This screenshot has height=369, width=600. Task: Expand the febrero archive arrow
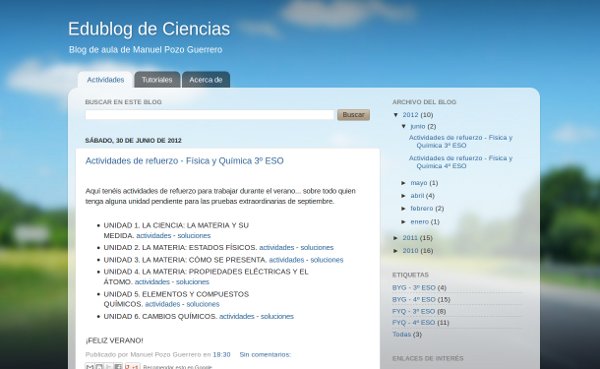(404, 209)
